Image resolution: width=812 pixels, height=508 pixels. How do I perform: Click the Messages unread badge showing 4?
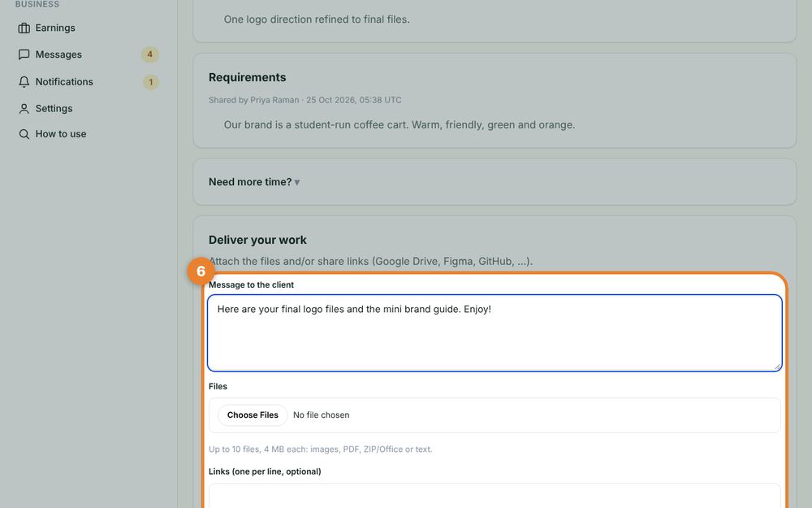pos(149,54)
